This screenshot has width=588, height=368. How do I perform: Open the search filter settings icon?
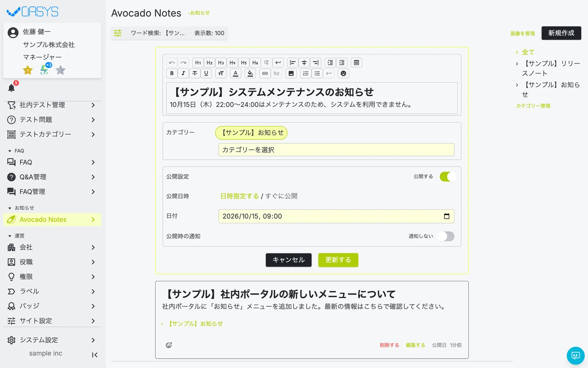(118, 33)
